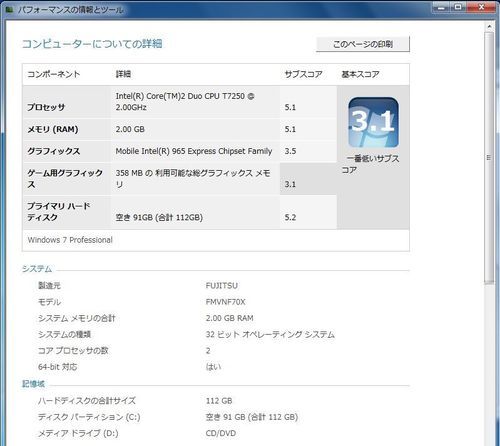Click the storage (記憶域) section heading

click(33, 384)
